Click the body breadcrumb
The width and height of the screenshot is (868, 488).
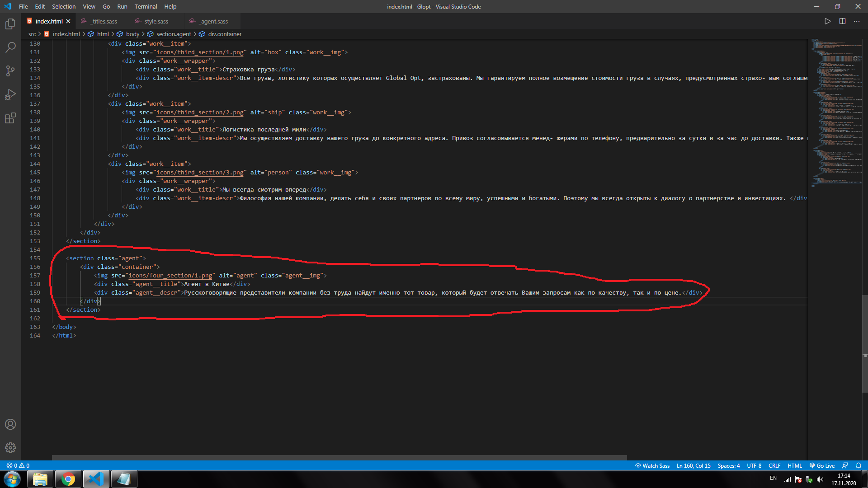[x=132, y=34]
